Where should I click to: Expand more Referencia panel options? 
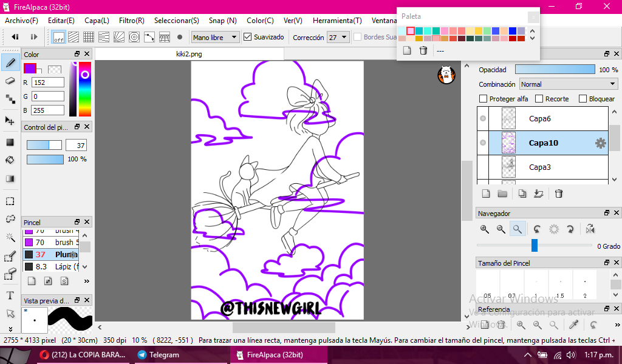pos(617,325)
